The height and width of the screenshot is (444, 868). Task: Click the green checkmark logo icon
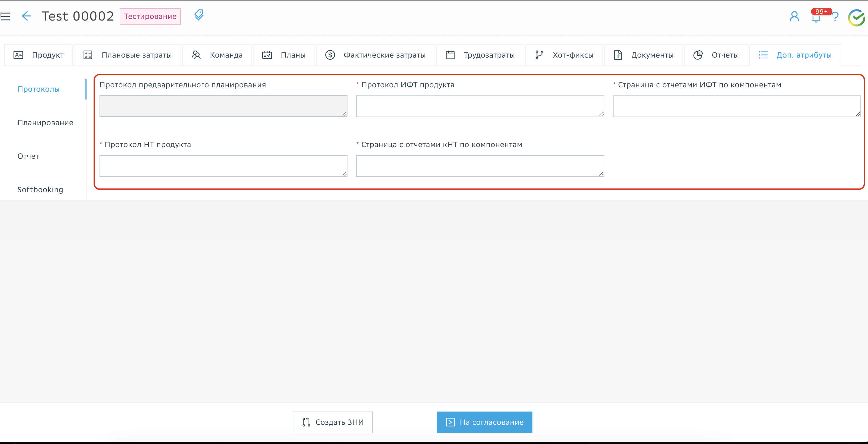pos(856,18)
